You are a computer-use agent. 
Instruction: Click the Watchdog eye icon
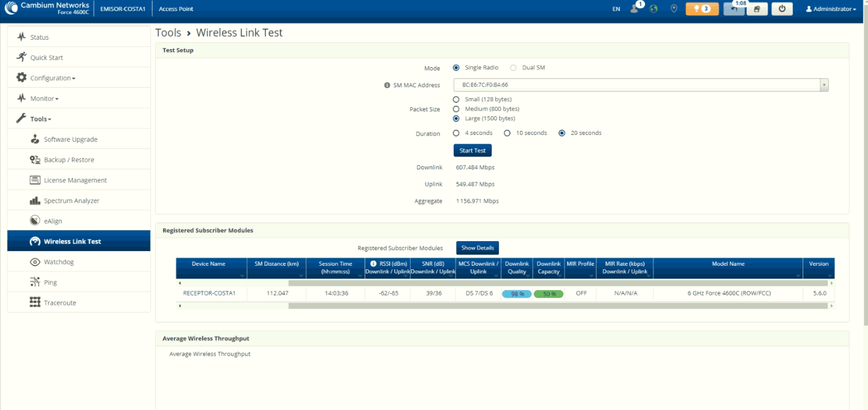point(35,262)
